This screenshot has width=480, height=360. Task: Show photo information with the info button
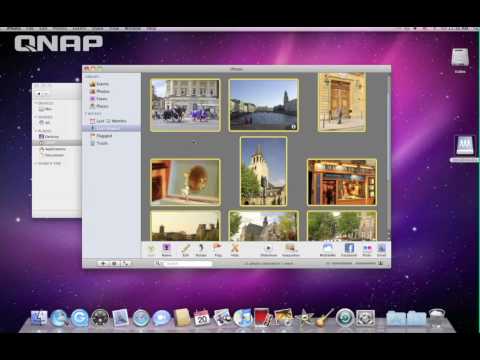coord(114,263)
